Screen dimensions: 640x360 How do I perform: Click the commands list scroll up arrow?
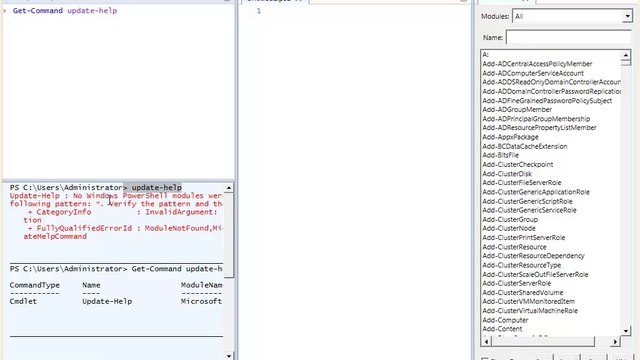coord(626,55)
